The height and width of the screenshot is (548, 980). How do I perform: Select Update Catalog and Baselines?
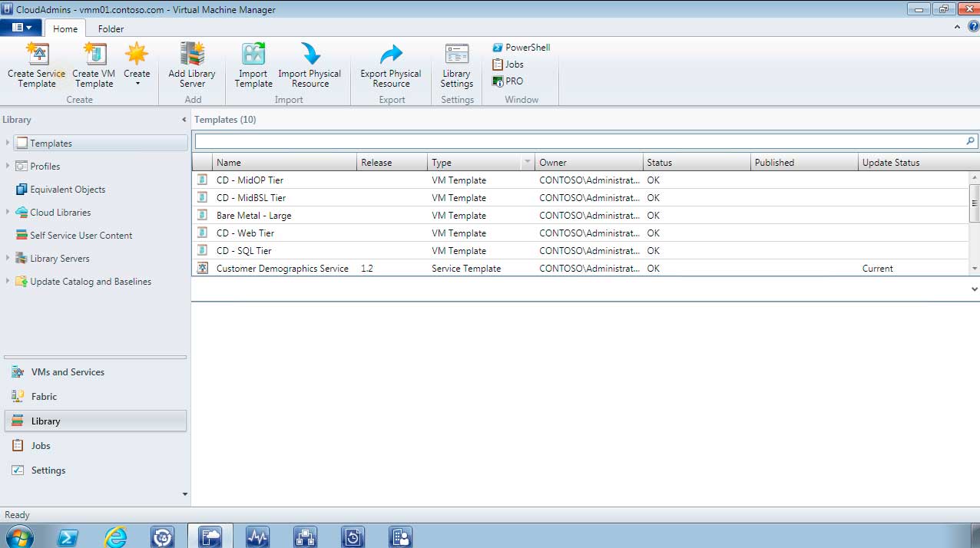(83, 282)
